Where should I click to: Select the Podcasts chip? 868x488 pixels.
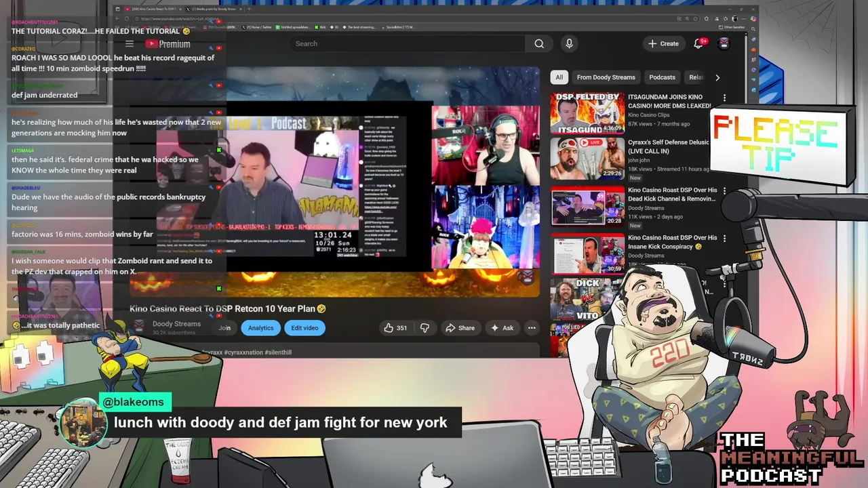pos(662,77)
